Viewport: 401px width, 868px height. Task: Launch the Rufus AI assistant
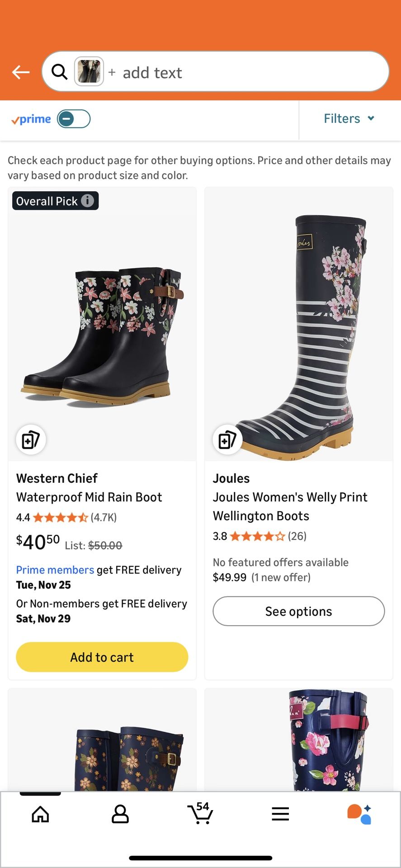[360, 814]
